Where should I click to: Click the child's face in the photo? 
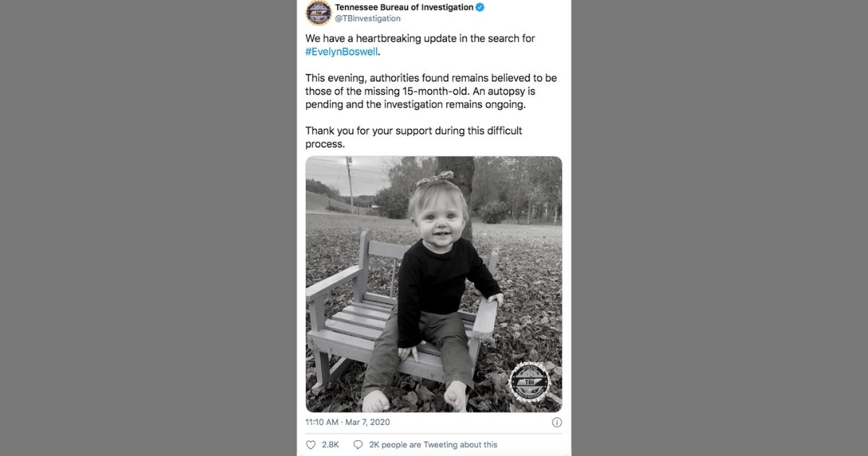(x=438, y=210)
